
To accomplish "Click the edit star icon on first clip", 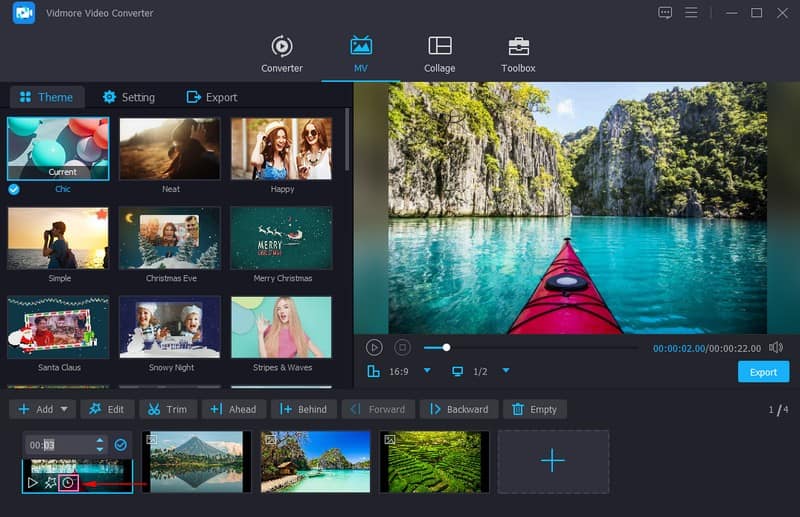I will (x=50, y=482).
